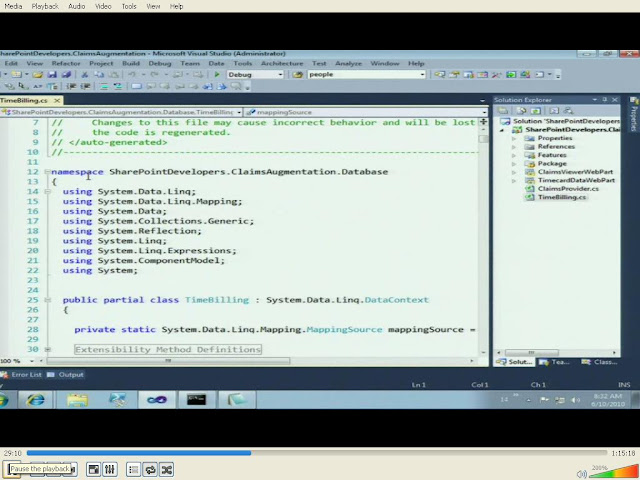Close the TimeBilling.cs tab
The height and width of the screenshot is (480, 640).
[57, 100]
